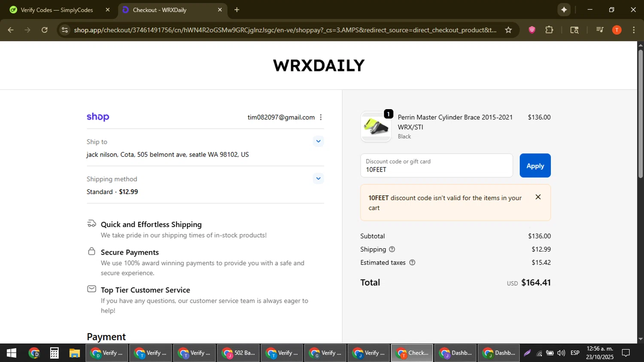
Task: Open File Explorer from the taskbar
Action: [75, 353]
